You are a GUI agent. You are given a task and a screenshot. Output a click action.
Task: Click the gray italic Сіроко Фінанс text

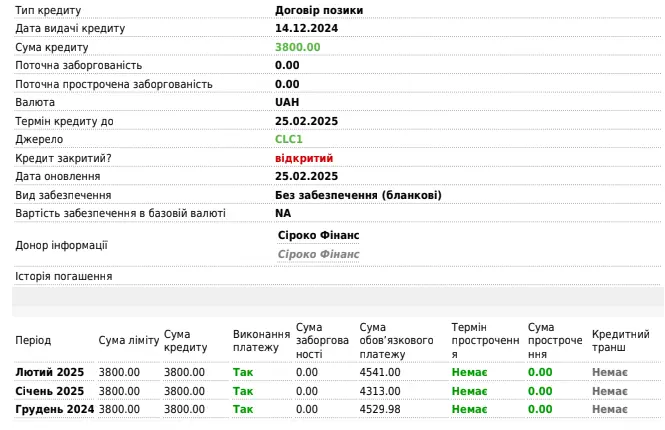coord(318,254)
